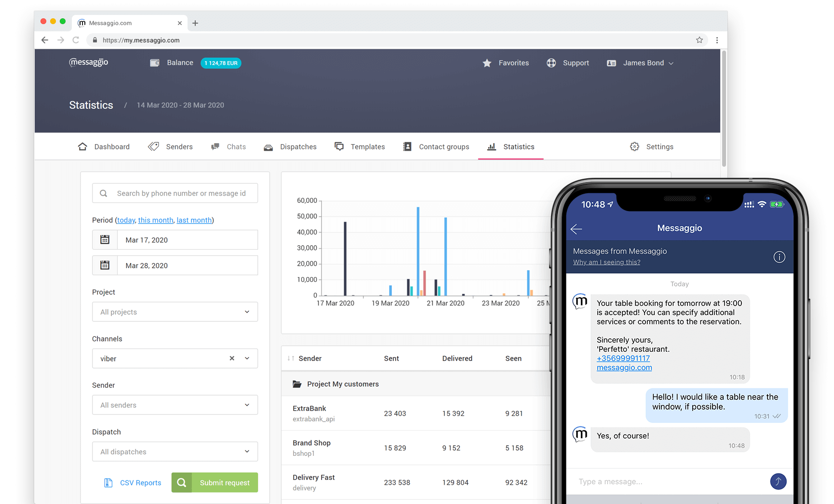
Task: Click the page vertical scrollbar
Action: point(724,108)
